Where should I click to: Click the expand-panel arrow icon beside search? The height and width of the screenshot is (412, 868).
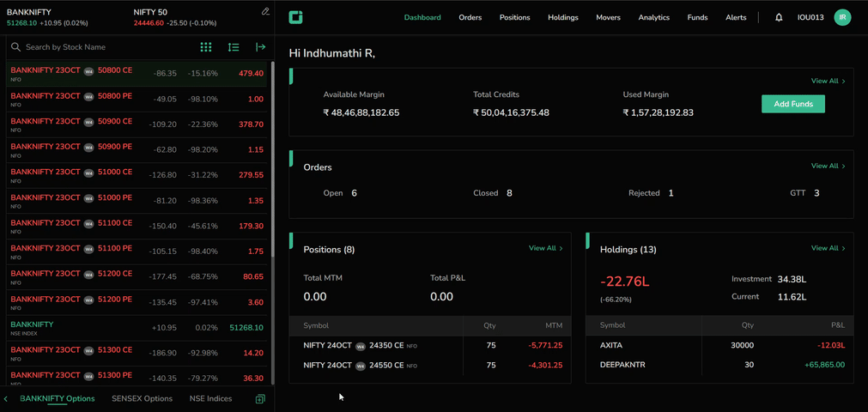[260, 47]
